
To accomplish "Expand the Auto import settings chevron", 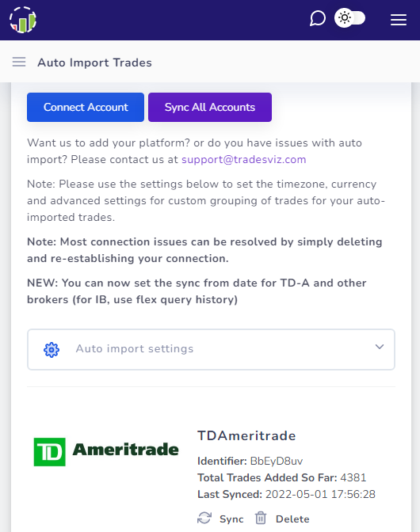I will (x=380, y=347).
